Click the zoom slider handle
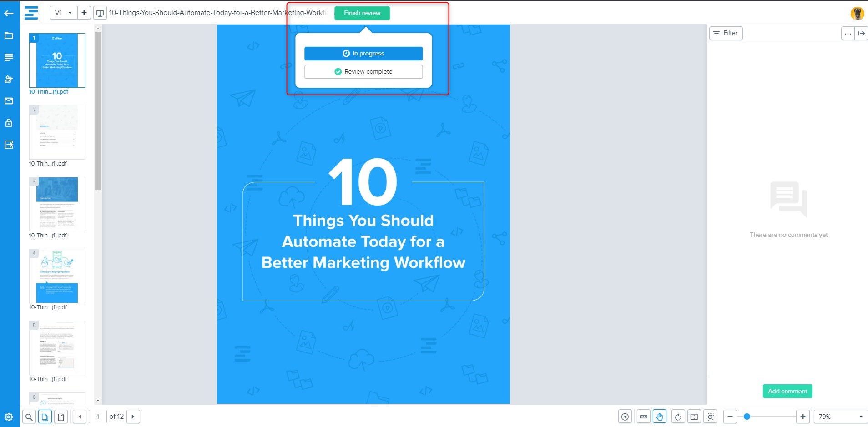Screen dimensions: 868x427 pyautogui.click(x=747, y=417)
